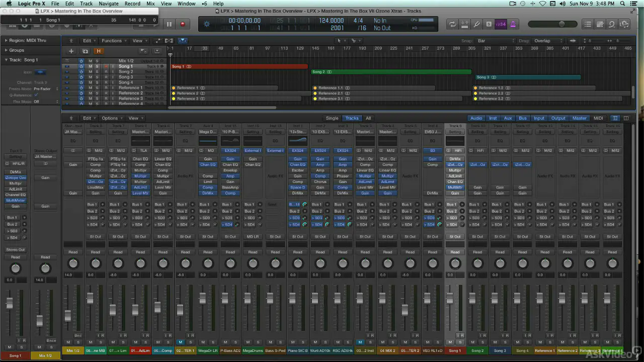Mute the Song 1 track in track header
Viewport: 644px width, 362px height.
click(x=91, y=66)
